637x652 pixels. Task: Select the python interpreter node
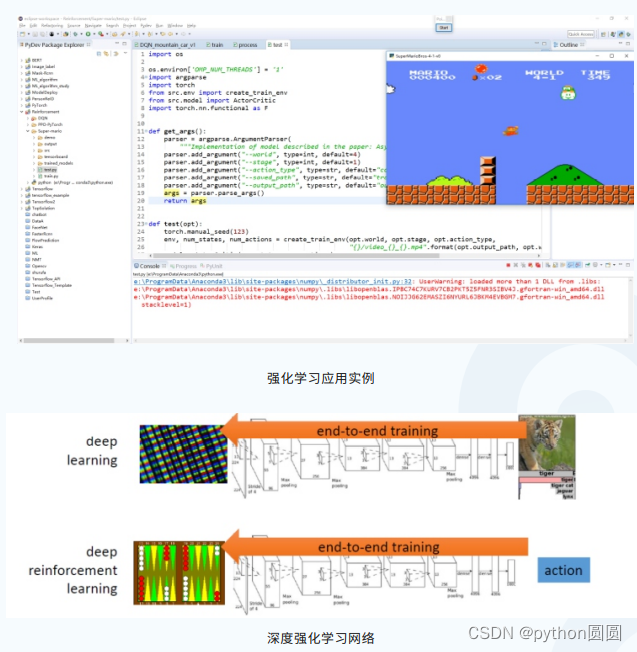pos(73,182)
